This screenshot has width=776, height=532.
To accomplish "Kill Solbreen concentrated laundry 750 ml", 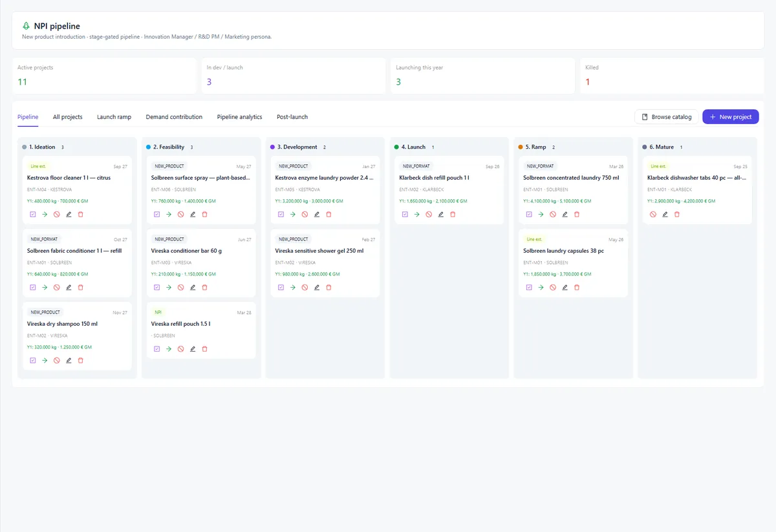I will (554, 214).
